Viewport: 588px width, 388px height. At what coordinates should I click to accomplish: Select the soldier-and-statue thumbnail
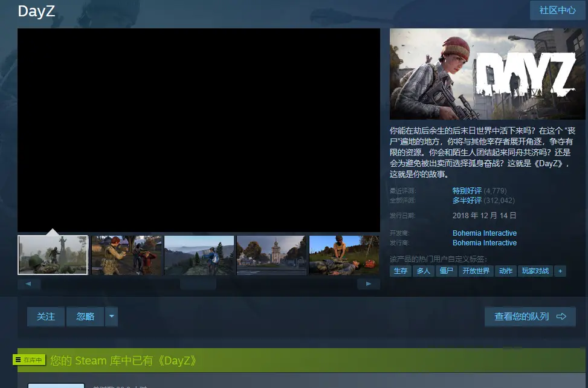[53, 255]
